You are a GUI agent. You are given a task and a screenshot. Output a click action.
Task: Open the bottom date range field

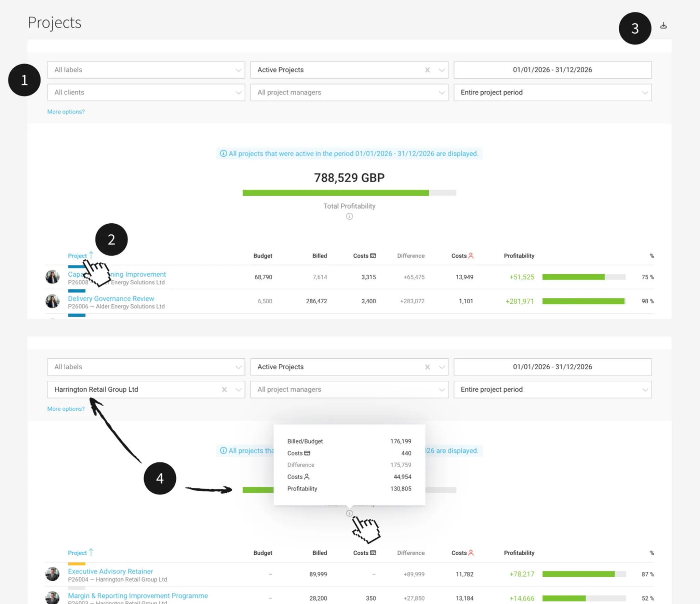pos(552,367)
